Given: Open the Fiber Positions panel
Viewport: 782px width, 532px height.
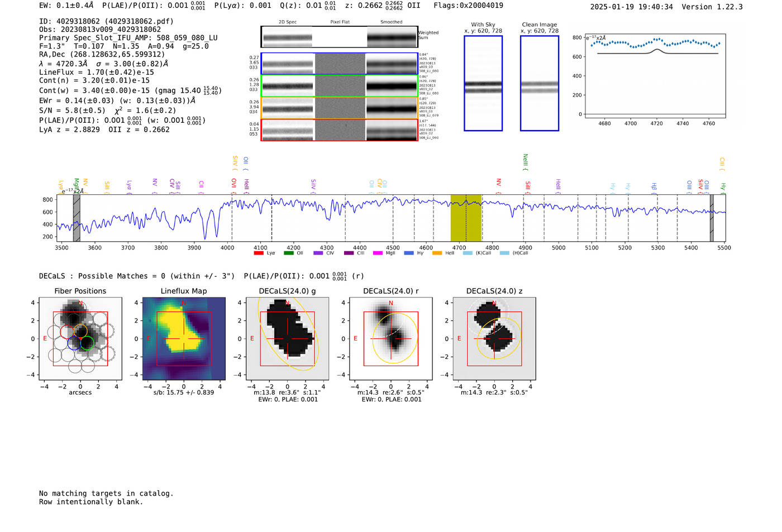Looking at the screenshot, I should (x=80, y=339).
